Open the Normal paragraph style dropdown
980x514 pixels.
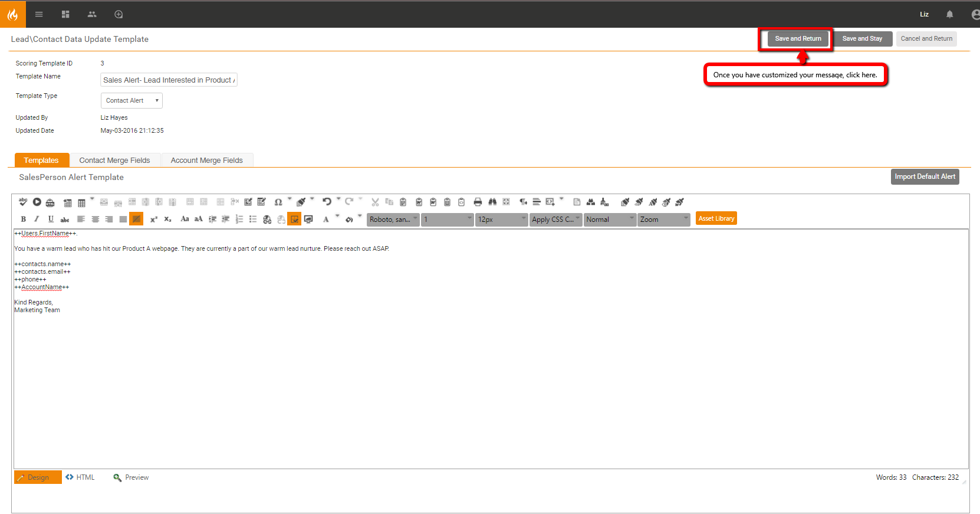(x=610, y=220)
